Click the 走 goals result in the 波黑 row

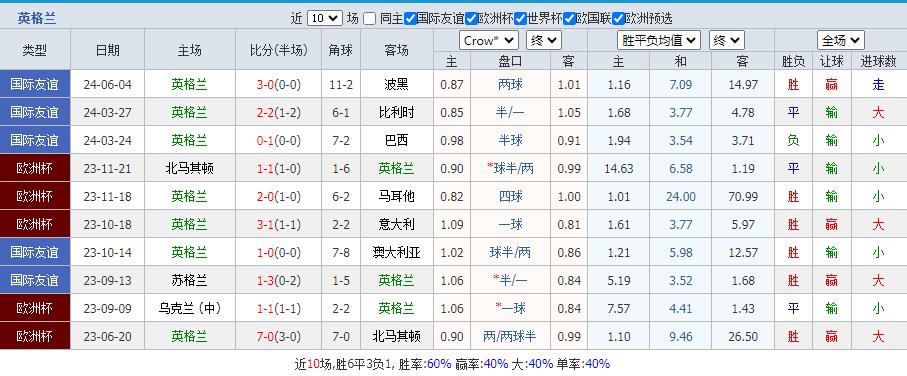pos(878,84)
